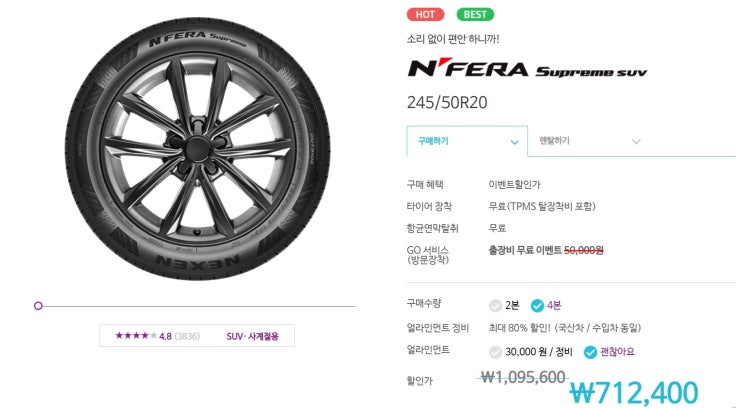Switch to the 렌탈하기 tab
This screenshot has height=408, width=743.
(555, 141)
